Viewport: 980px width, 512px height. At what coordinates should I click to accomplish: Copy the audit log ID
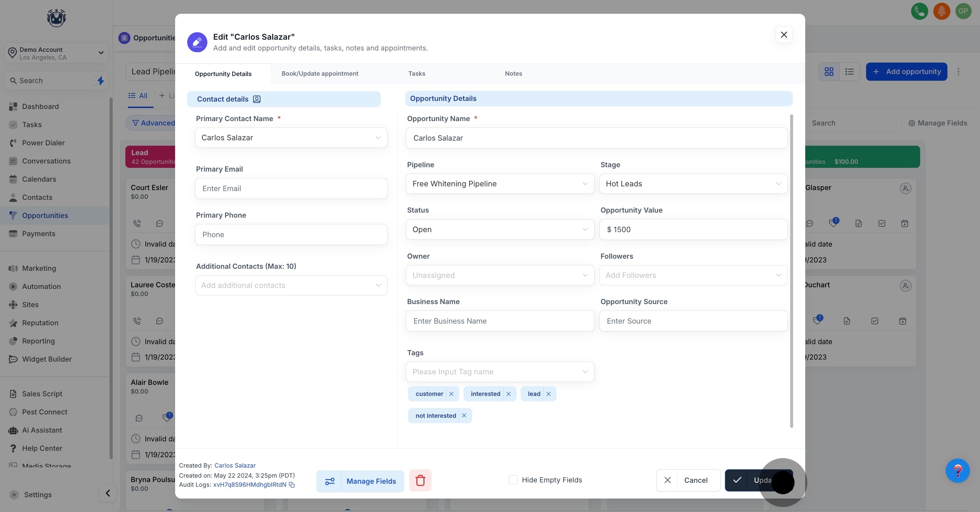[292, 485]
